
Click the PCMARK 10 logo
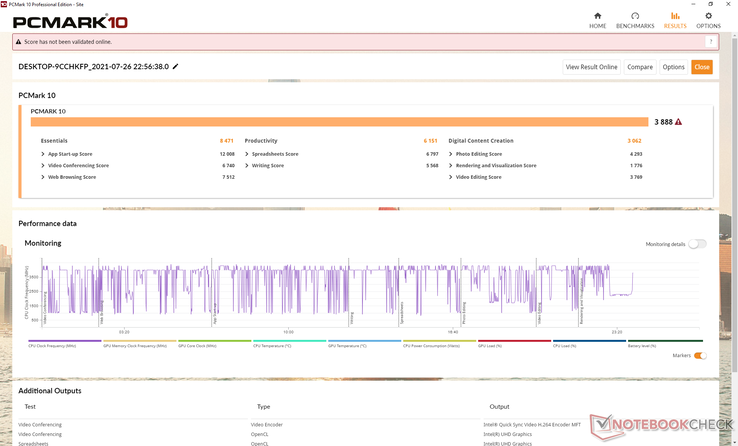click(70, 22)
